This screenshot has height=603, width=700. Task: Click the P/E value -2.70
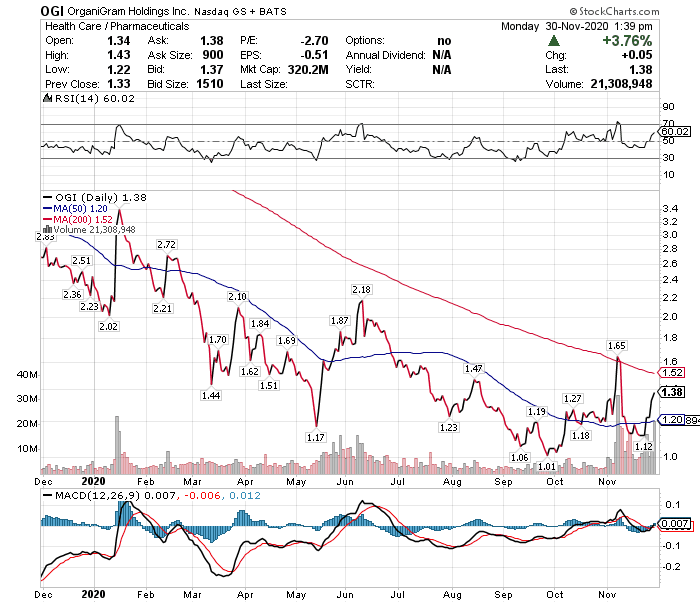[x=314, y=41]
